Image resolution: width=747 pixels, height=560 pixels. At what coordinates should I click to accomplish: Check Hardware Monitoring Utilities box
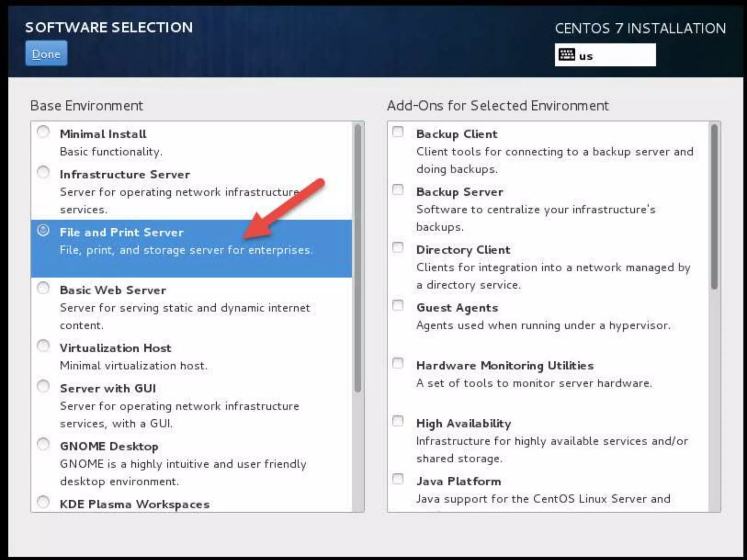click(x=398, y=363)
